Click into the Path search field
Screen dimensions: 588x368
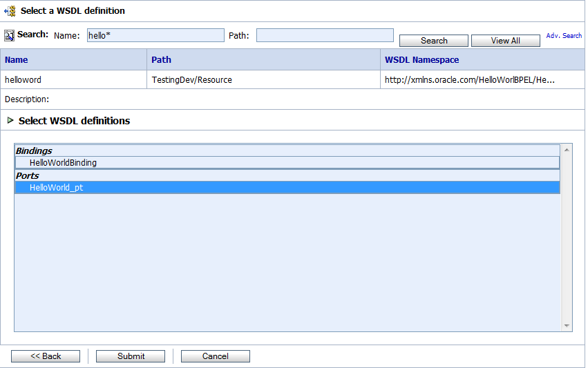[x=325, y=35]
